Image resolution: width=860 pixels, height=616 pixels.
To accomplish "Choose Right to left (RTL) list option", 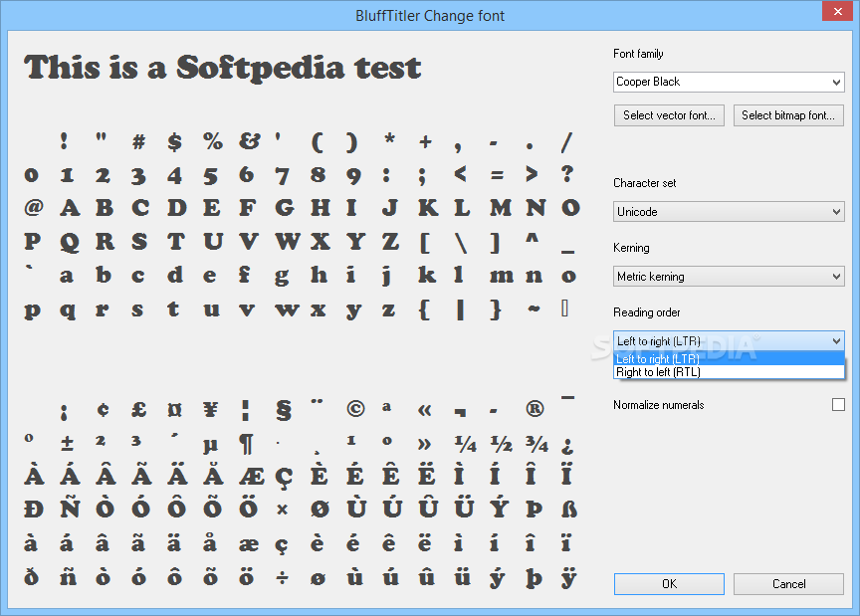I will [729, 372].
